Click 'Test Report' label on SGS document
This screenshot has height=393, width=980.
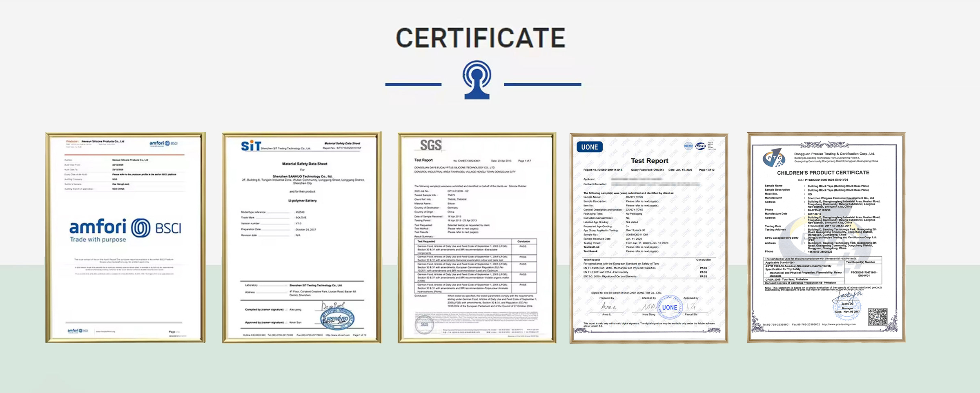423,160
